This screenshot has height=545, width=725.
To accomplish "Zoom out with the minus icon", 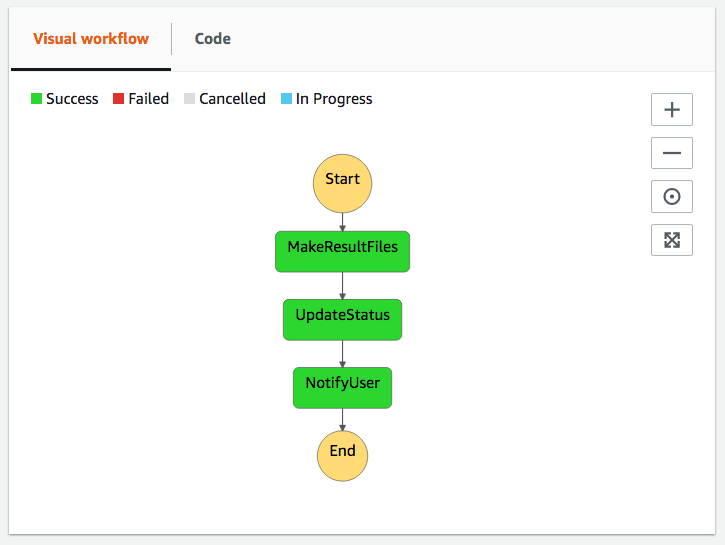I will 671,153.
